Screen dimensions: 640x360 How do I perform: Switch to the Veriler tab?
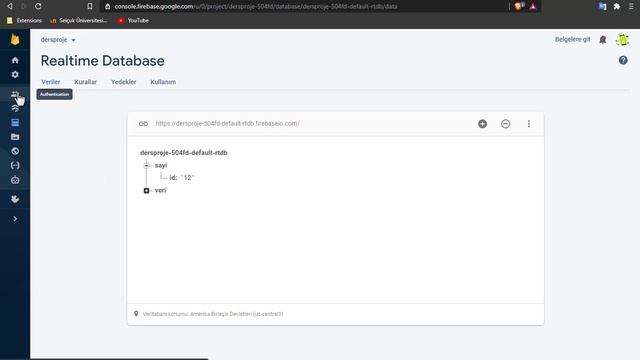(51, 82)
